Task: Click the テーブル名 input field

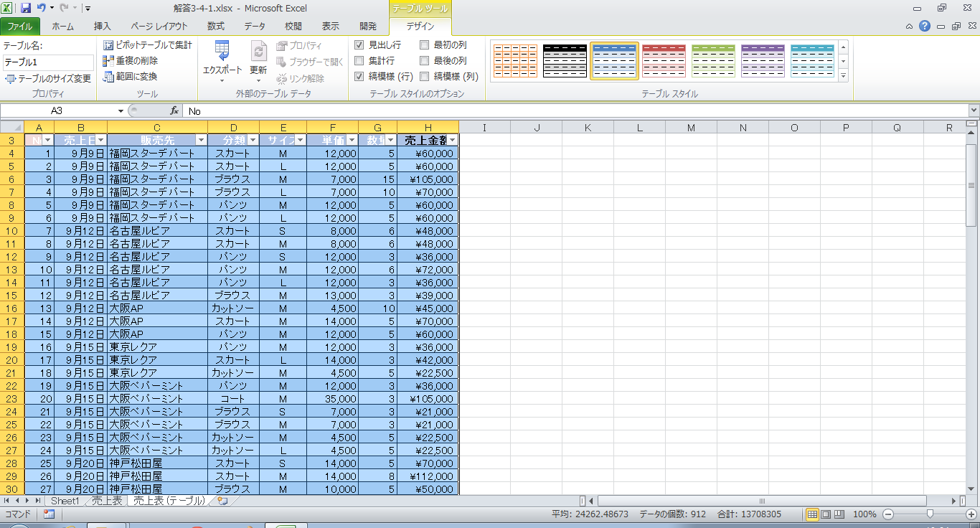Action: tap(48, 62)
